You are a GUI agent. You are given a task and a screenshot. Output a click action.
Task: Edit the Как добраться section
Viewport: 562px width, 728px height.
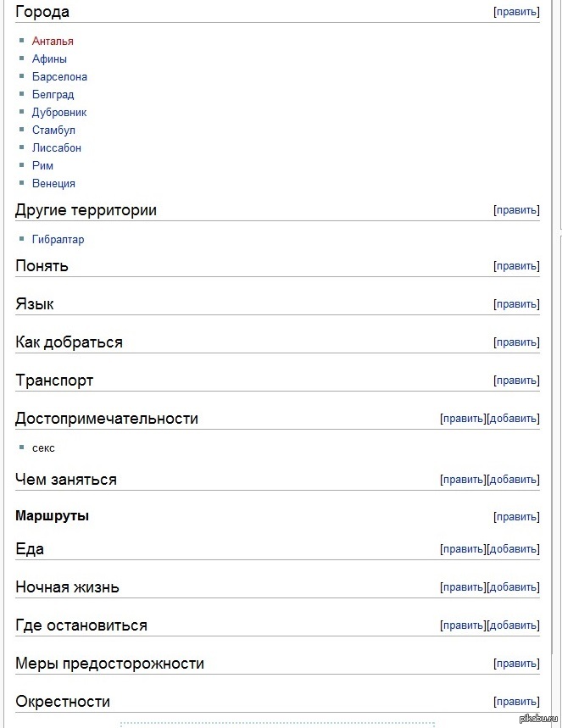(x=516, y=342)
